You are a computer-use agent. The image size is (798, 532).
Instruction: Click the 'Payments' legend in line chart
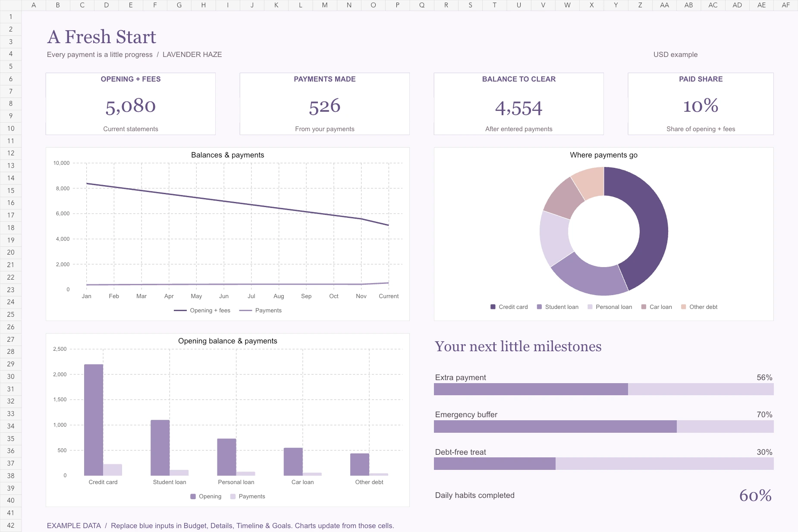261,310
